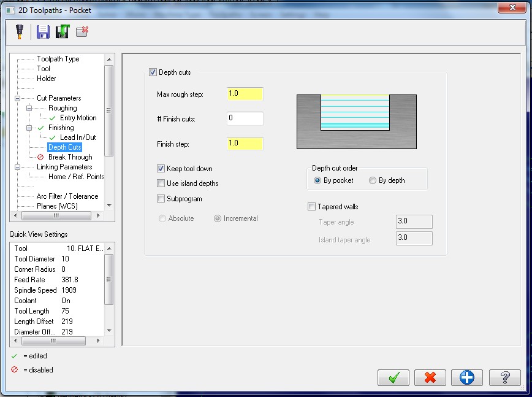Open Entry Motion settings
The height and width of the screenshot is (397, 532).
(78, 118)
